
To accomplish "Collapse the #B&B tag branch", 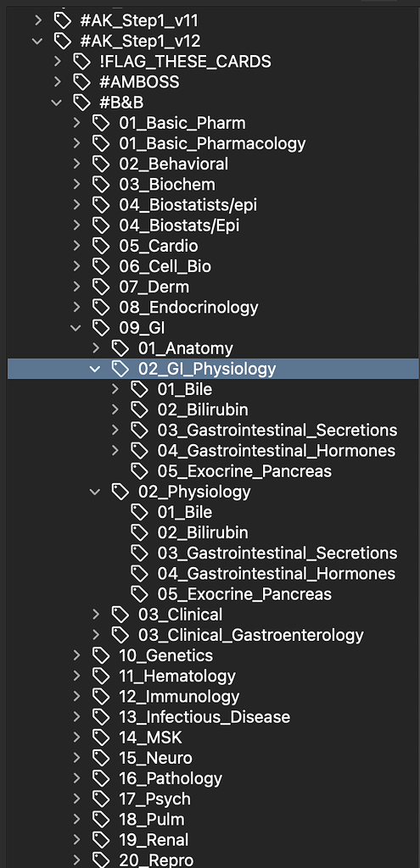I will click(x=57, y=103).
